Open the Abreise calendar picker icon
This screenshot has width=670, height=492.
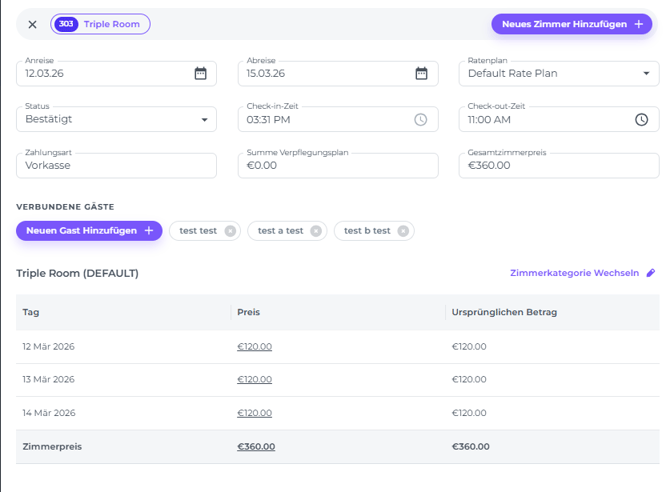coord(421,73)
